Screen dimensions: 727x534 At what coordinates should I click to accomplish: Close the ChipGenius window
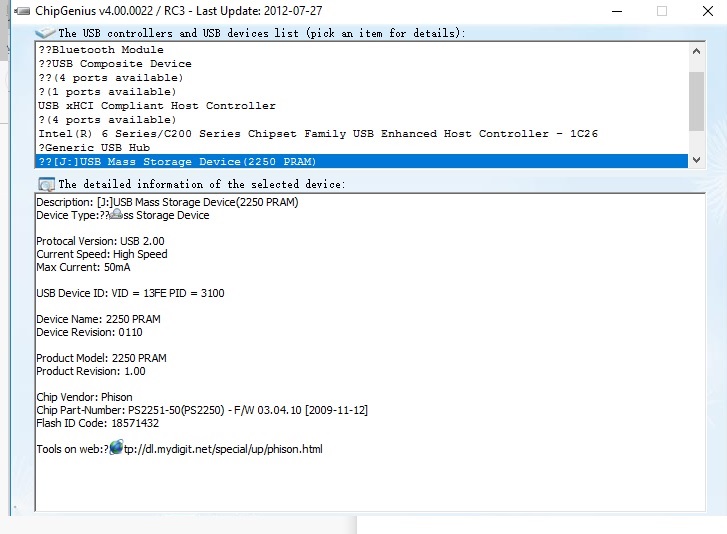pyautogui.click(x=708, y=11)
